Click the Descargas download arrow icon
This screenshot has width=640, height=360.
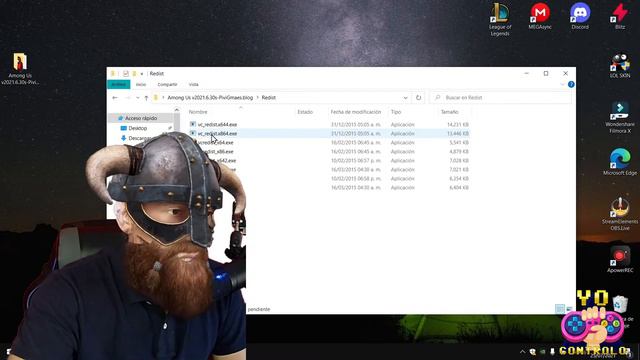[124, 138]
